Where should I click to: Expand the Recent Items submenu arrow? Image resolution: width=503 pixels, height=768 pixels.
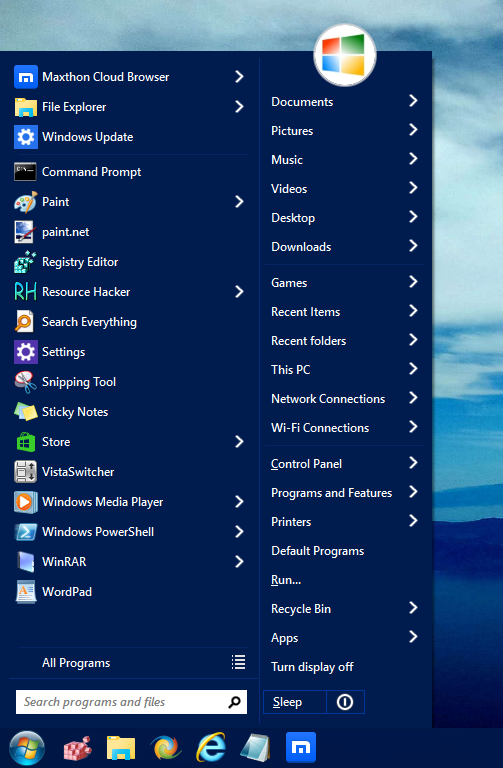tap(413, 311)
